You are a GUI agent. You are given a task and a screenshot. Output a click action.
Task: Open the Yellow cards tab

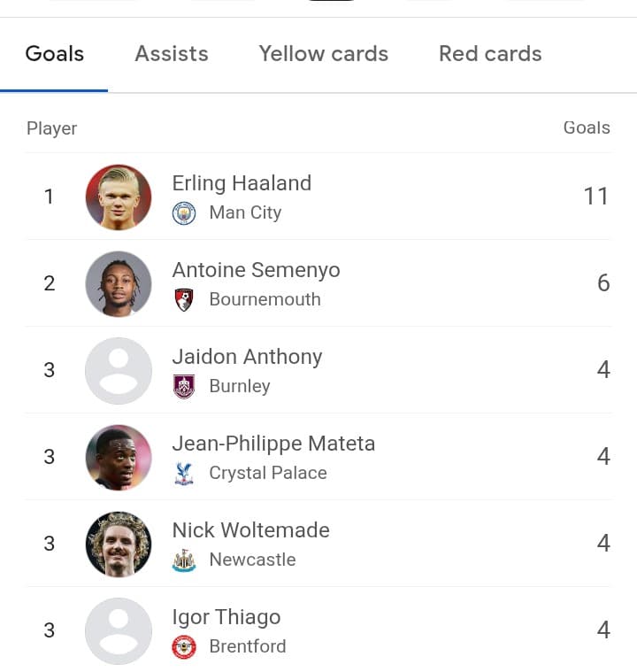click(x=324, y=54)
